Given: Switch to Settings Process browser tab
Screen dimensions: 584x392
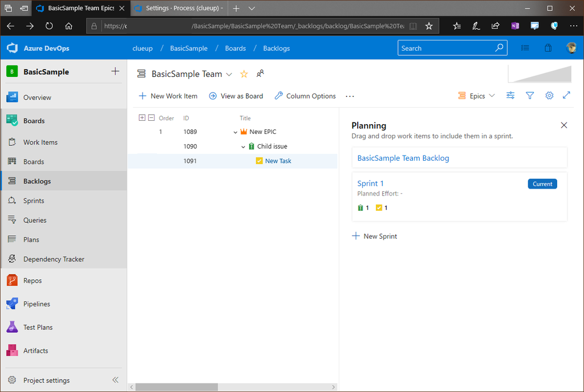Looking at the screenshot, I should click(x=179, y=8).
